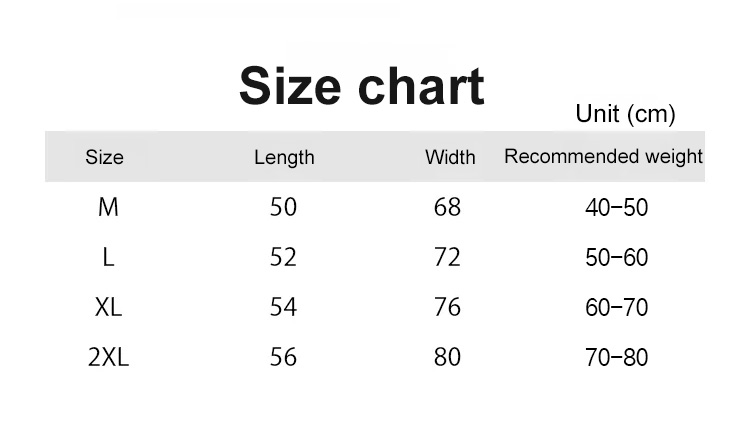Select the Recommended weight column header
This screenshot has height=427, width=750.
pyautogui.click(x=603, y=156)
